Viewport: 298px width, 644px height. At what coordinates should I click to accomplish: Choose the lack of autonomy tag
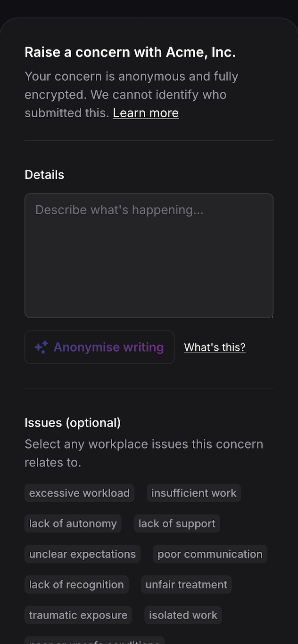(x=73, y=523)
